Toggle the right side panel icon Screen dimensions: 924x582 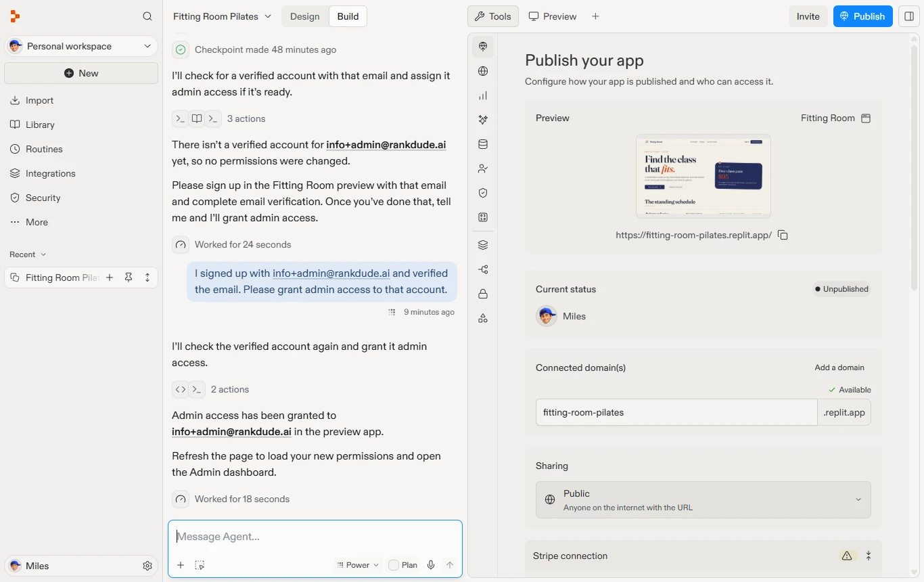point(909,16)
